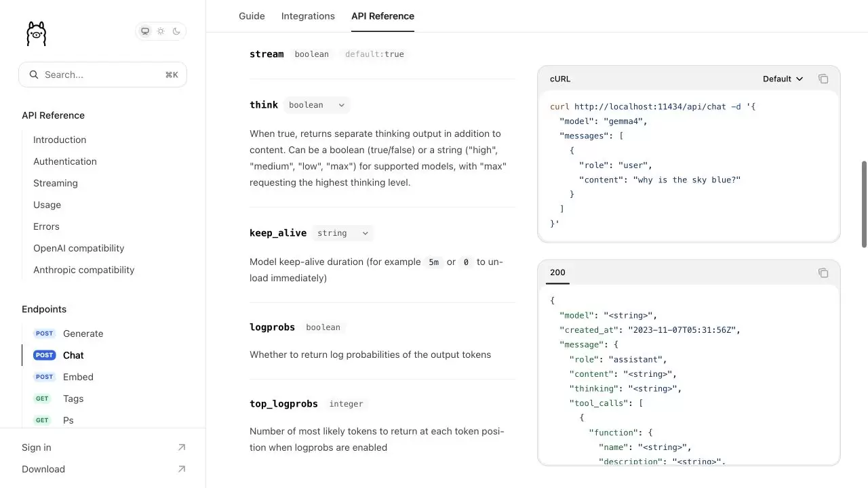Select the 200 response tab
The image size is (868, 488).
point(557,272)
